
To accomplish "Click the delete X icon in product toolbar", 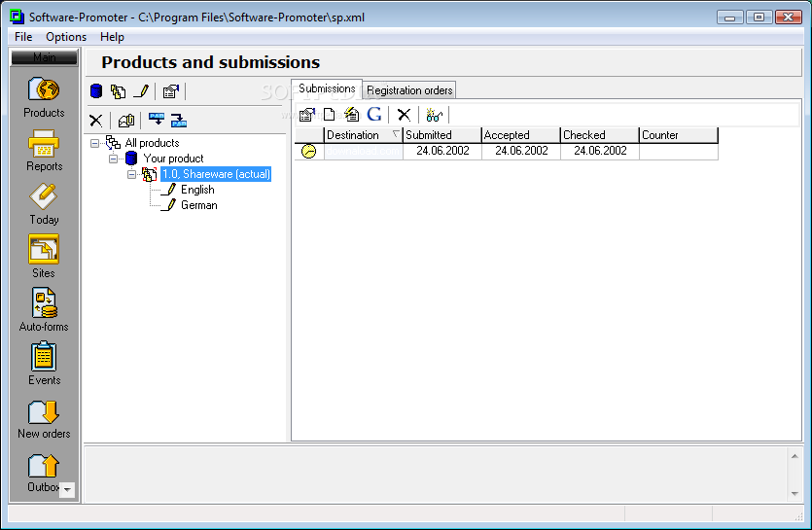I will [x=96, y=121].
